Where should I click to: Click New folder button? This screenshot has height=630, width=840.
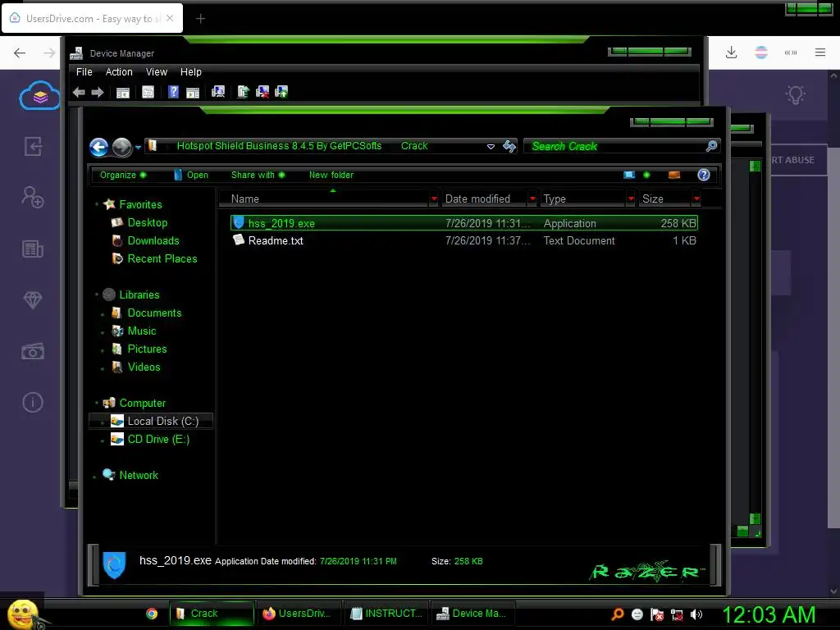click(331, 176)
